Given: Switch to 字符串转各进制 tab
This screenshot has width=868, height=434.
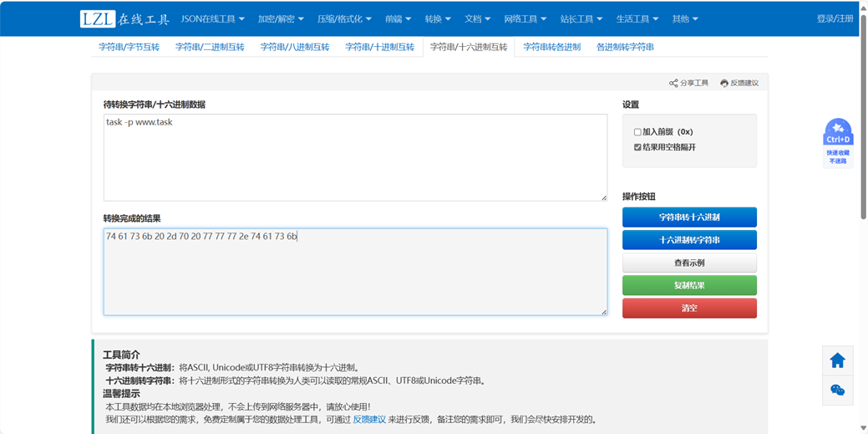Looking at the screenshot, I should [x=551, y=47].
